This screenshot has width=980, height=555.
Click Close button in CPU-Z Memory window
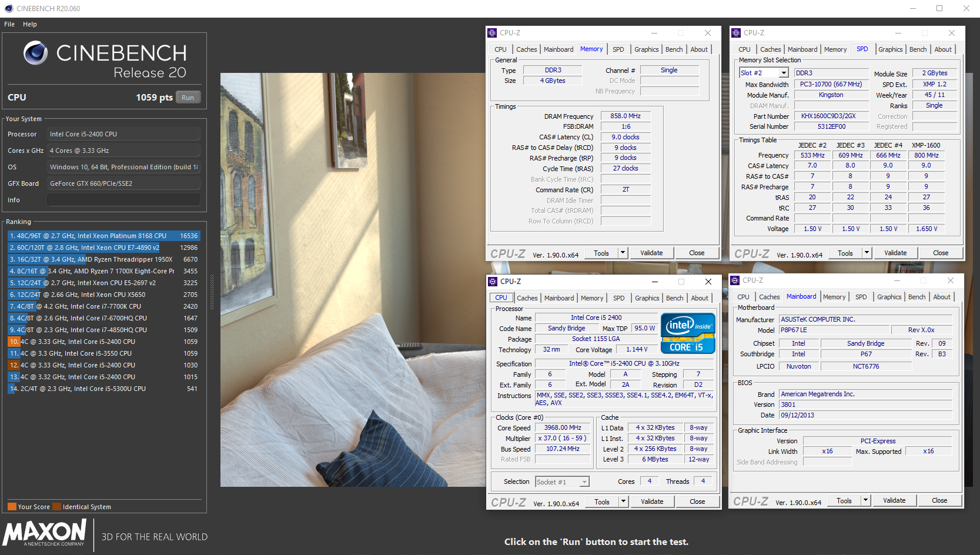click(697, 253)
